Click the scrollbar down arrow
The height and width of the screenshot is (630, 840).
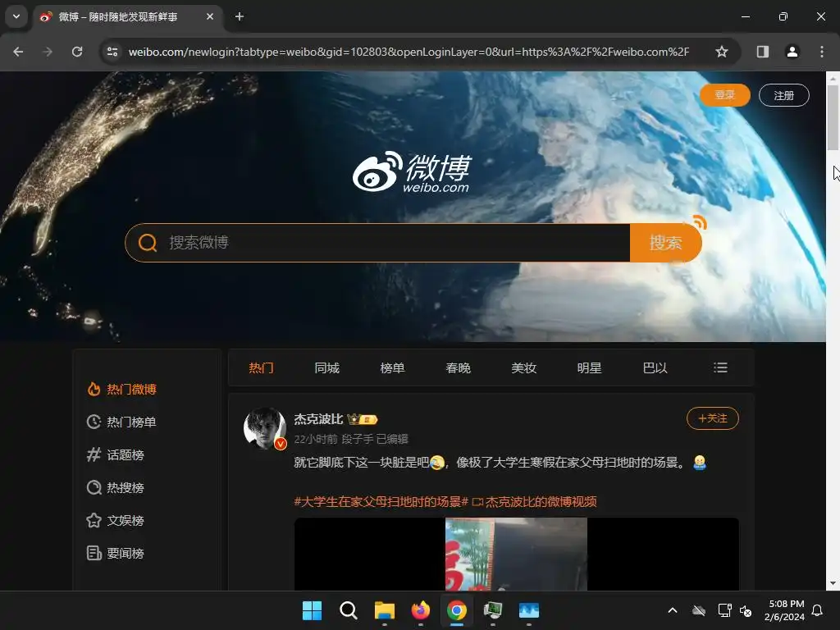point(833,583)
